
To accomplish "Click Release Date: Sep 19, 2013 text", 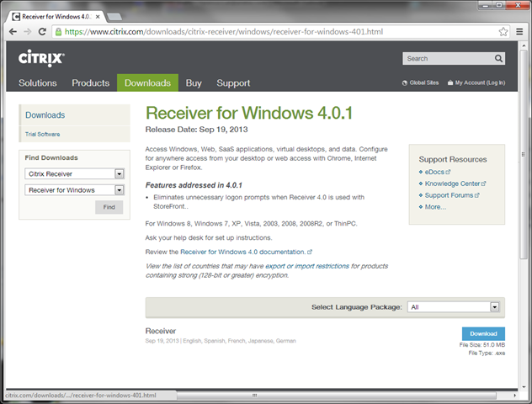I will [x=196, y=130].
